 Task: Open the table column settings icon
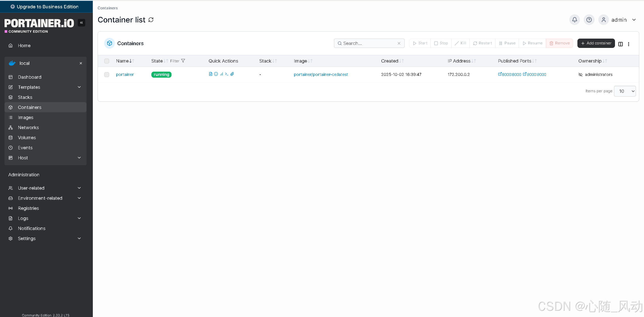click(620, 44)
